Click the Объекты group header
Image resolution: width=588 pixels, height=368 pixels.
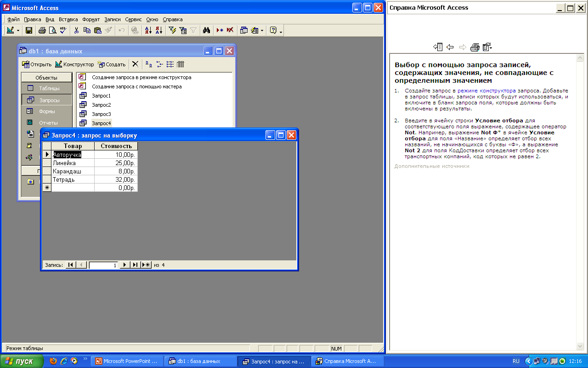(46, 78)
